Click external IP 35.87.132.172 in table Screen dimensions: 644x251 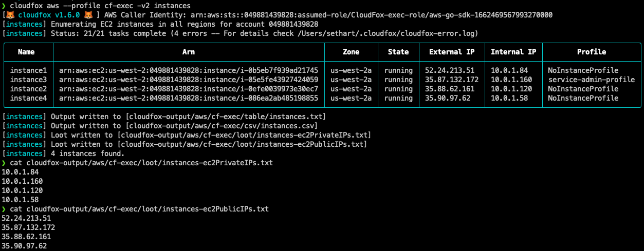click(452, 80)
